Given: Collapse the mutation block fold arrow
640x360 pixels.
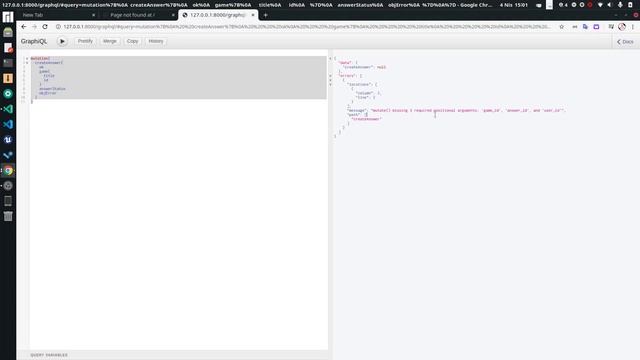Looking at the screenshot, I should (x=27, y=58).
